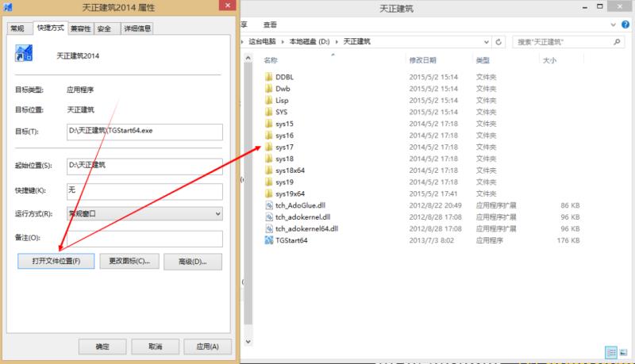Confirm with the 确定 button
635x364 pixels.
[x=102, y=347]
